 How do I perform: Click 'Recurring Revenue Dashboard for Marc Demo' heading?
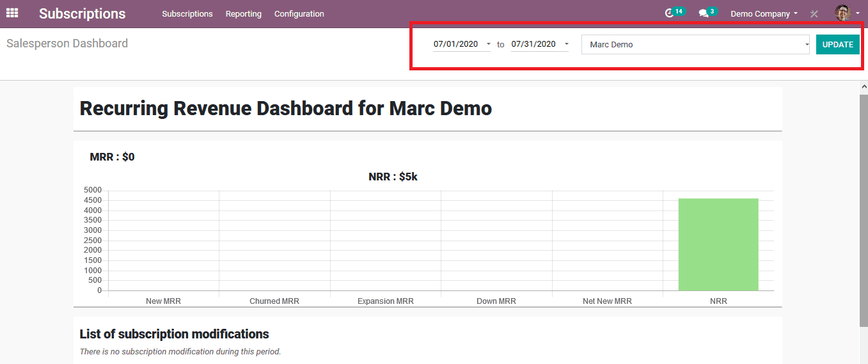(286, 108)
